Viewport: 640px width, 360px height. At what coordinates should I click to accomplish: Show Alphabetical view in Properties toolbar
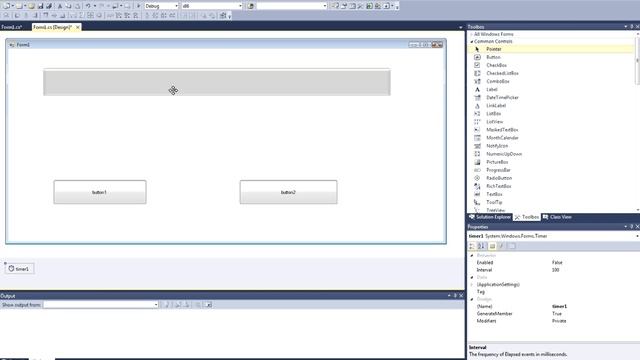(x=481, y=246)
